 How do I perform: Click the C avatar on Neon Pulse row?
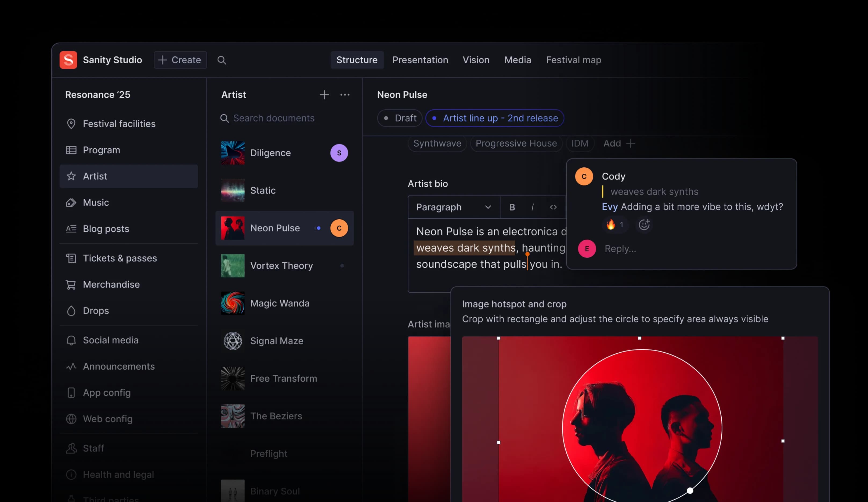click(339, 228)
